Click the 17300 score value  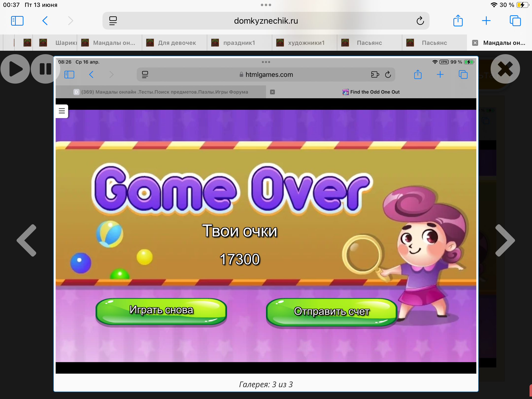pyautogui.click(x=240, y=259)
